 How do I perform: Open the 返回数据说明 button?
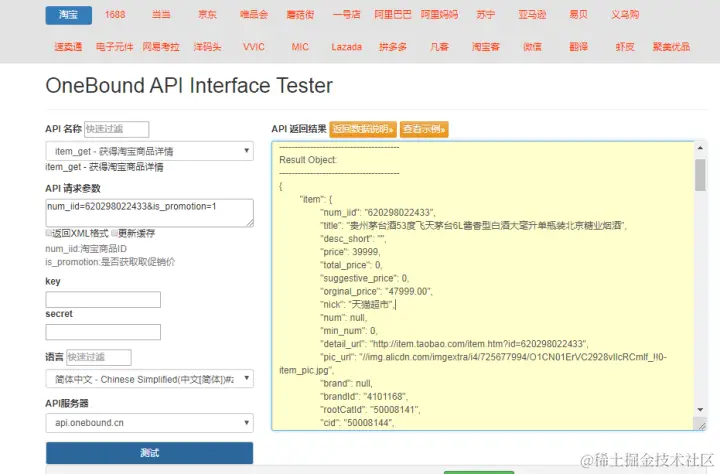coord(363,129)
